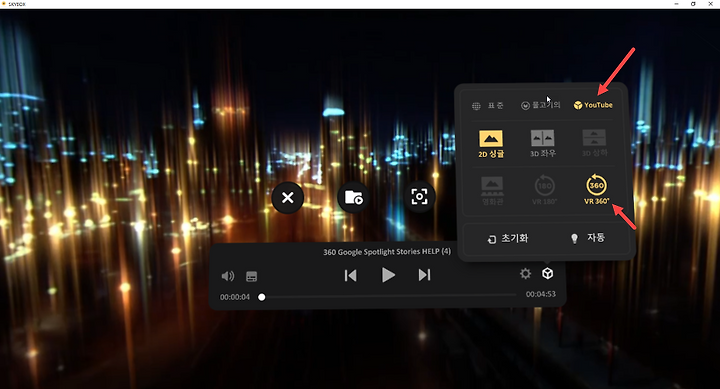Select the 표준 projection tab
This screenshot has height=389, width=720.
pos(488,106)
